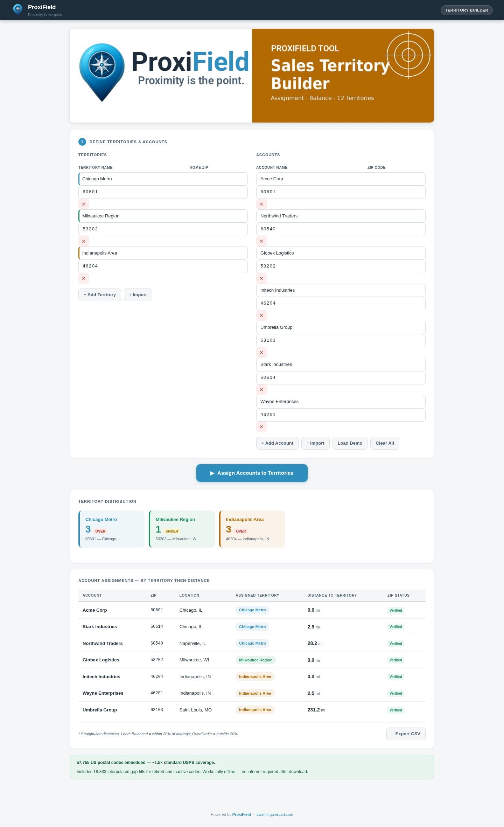Viewport: 504px width, 827px height.
Task: Click the Territory Builder pill in the top bar
Action: pos(467,10)
